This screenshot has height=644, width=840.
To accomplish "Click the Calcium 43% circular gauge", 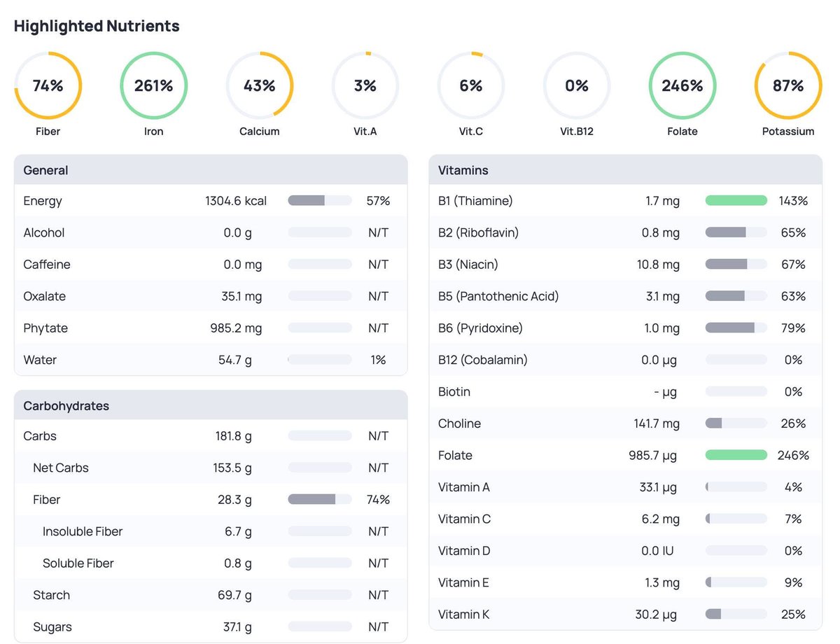I will pos(260,85).
